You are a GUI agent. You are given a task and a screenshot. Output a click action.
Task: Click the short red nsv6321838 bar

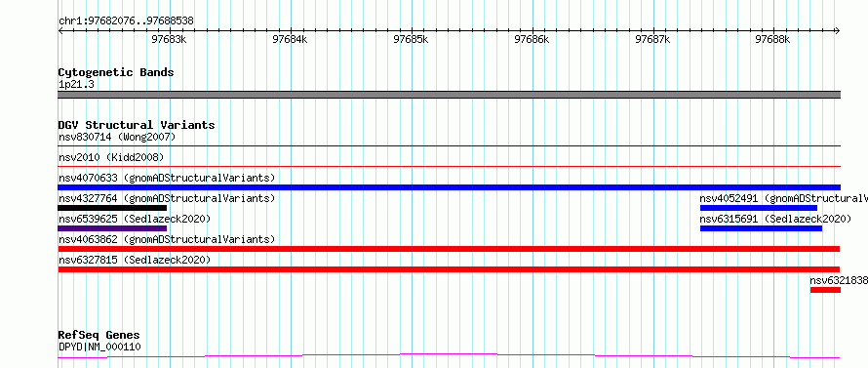[x=825, y=290]
